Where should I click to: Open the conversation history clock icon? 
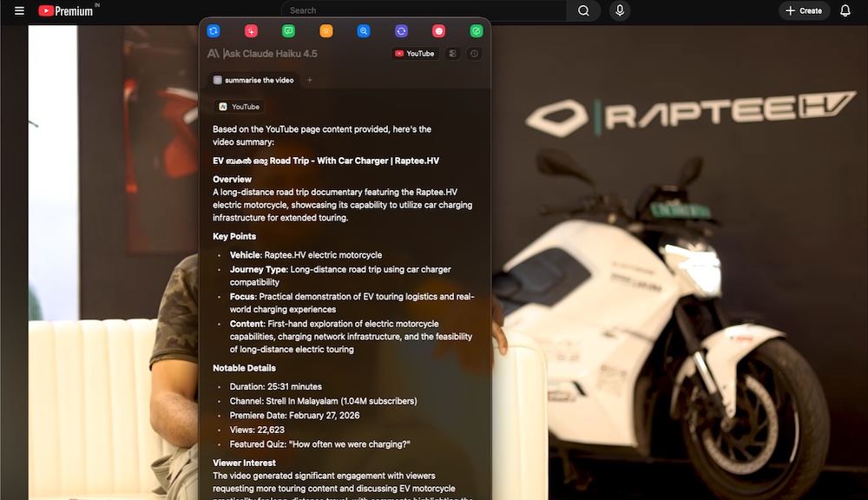click(474, 54)
